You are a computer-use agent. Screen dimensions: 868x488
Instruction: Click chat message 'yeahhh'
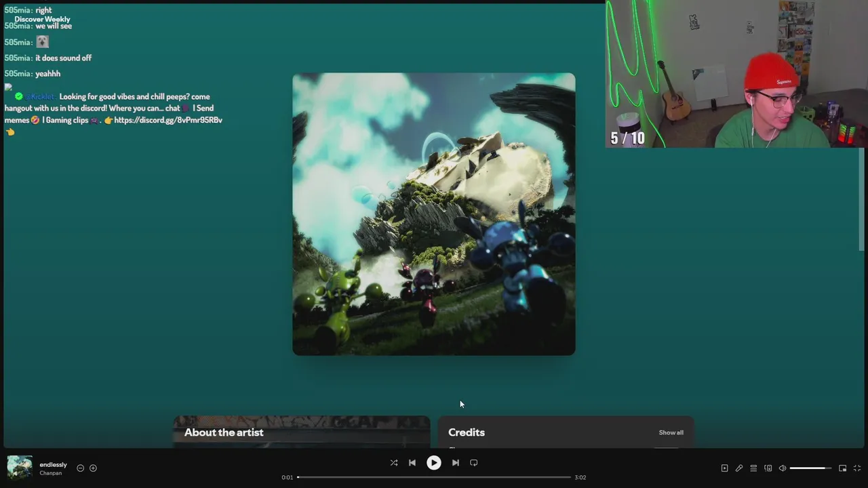47,74
